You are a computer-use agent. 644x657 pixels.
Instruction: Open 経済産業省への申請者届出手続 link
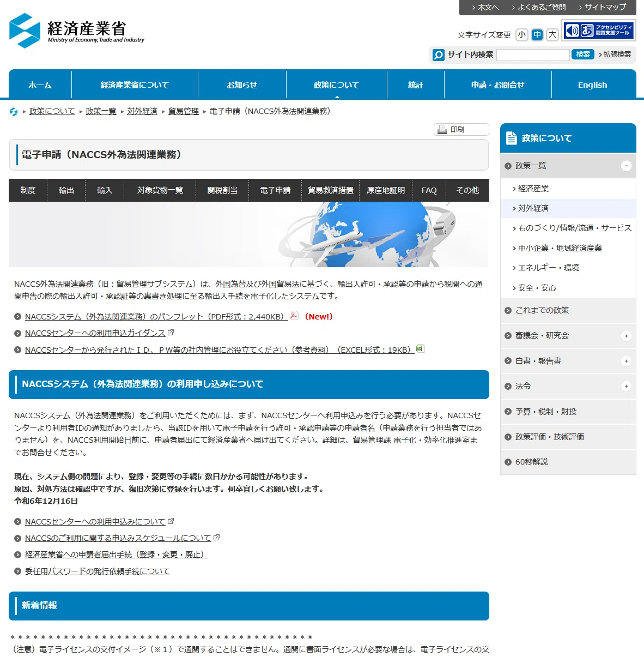click(x=117, y=554)
